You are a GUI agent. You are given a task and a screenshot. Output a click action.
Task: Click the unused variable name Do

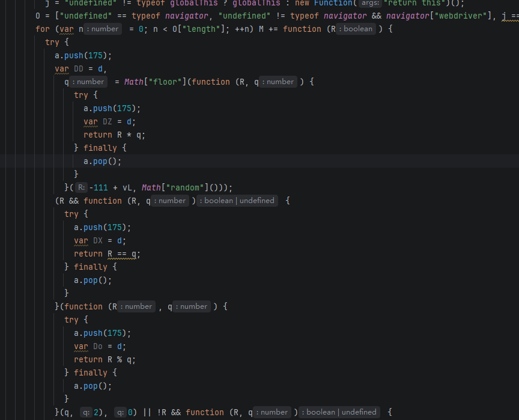(x=98, y=347)
